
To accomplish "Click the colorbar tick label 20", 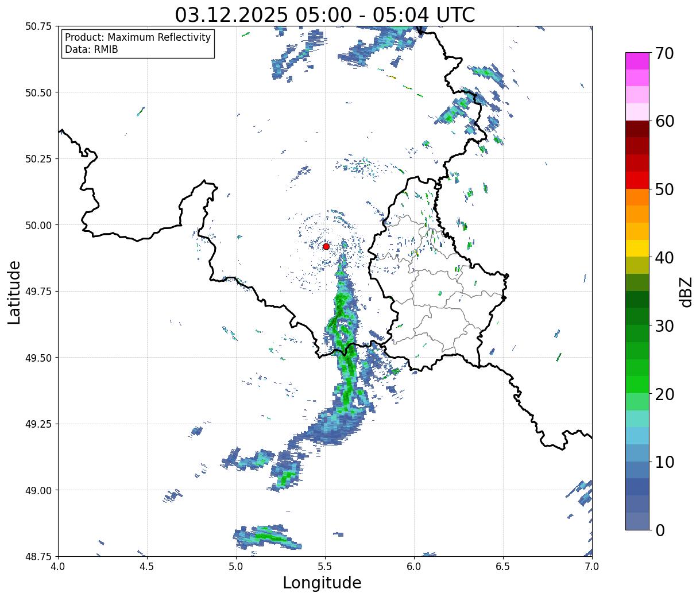I will [x=664, y=394].
